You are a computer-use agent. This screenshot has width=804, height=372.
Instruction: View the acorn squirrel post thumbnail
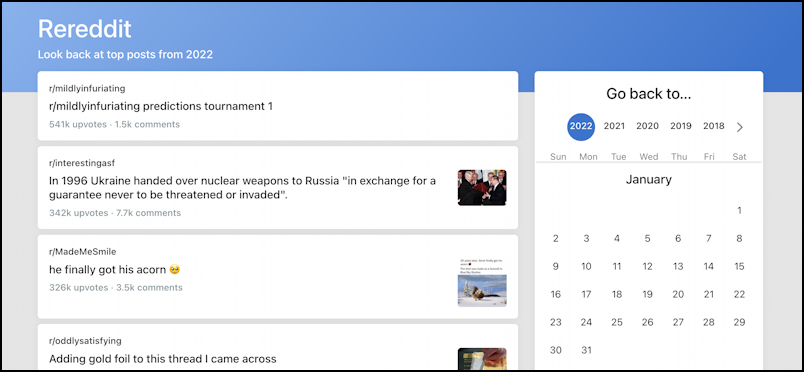(482, 283)
